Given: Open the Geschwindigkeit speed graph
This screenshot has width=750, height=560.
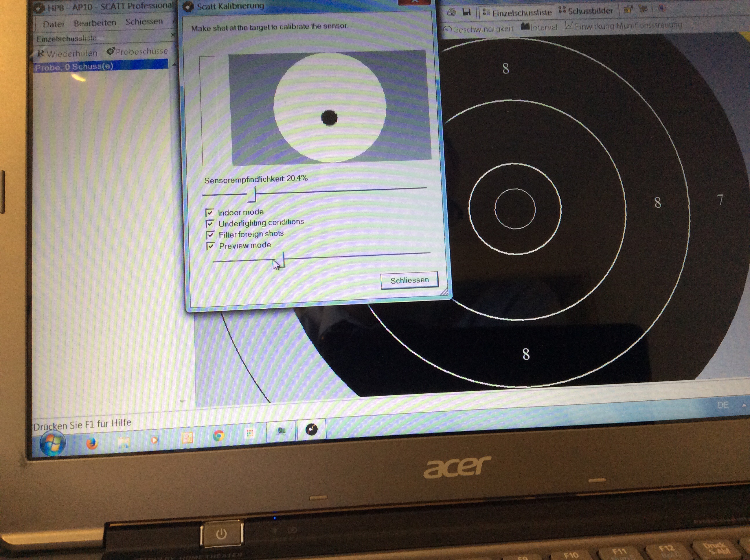Looking at the screenshot, I should click(x=478, y=29).
